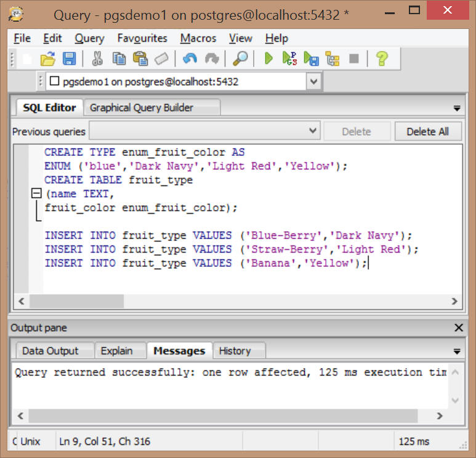Open the Query menu
The height and width of the screenshot is (458, 476).
(89, 38)
